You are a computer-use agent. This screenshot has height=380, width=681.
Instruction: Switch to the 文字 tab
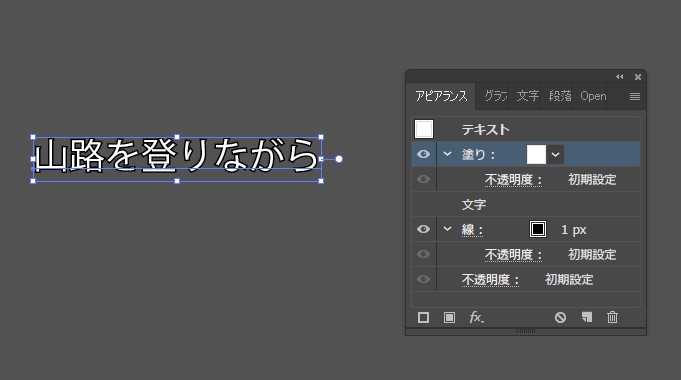527,96
